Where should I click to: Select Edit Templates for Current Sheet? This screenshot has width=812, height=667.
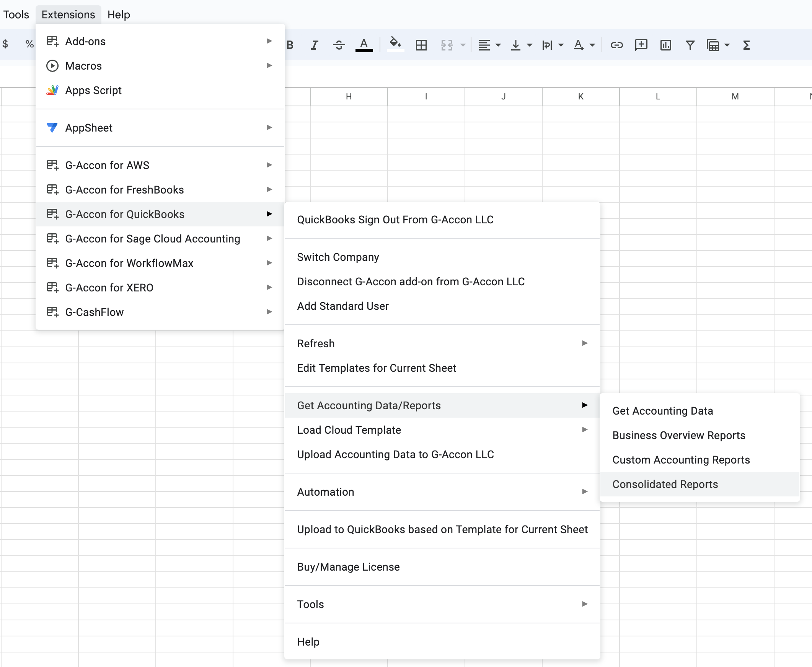[x=442, y=368]
